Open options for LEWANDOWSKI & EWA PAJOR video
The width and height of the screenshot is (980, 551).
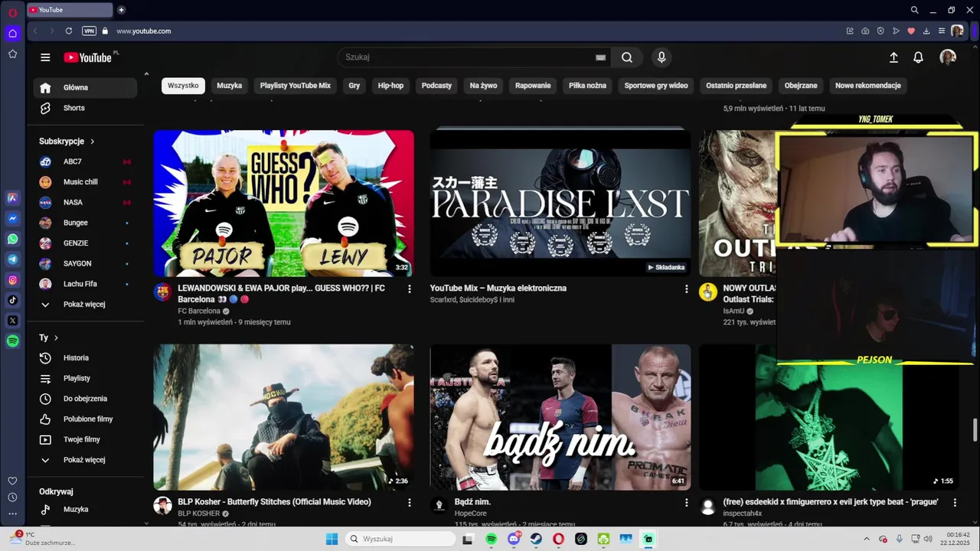pos(410,289)
